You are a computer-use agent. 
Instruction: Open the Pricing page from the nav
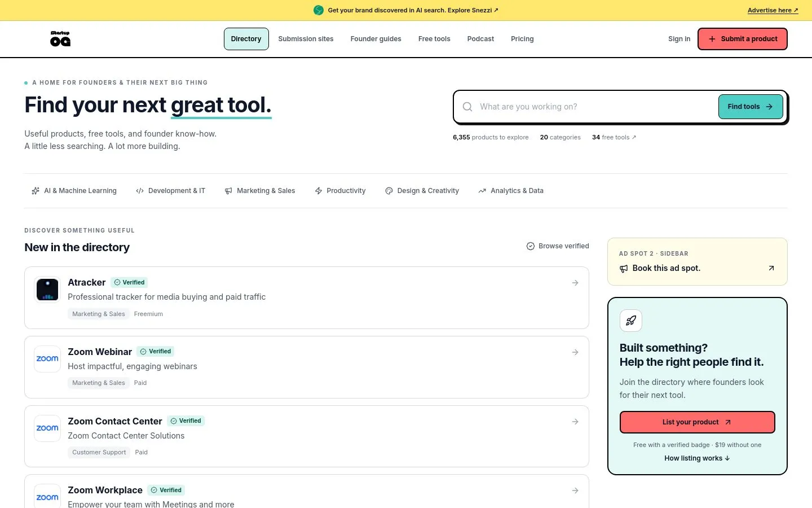pyautogui.click(x=522, y=39)
